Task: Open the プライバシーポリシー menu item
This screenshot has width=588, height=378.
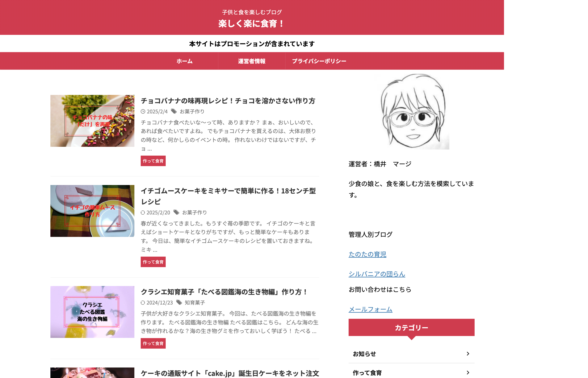Action: tap(319, 61)
